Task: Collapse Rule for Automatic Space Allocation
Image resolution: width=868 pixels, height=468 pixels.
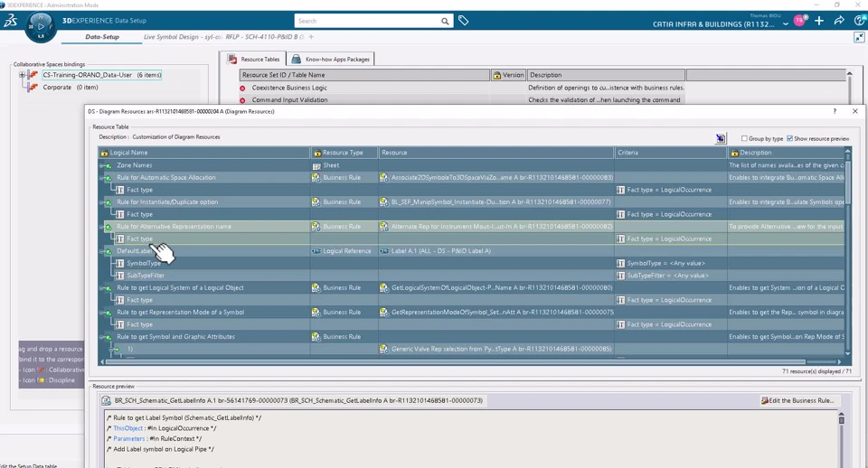Action: click(102, 178)
